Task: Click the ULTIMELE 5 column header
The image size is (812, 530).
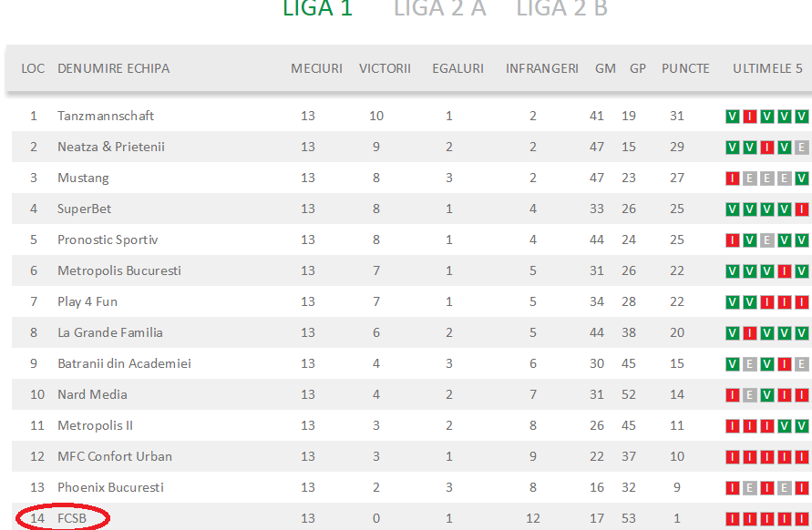Action: click(x=767, y=68)
